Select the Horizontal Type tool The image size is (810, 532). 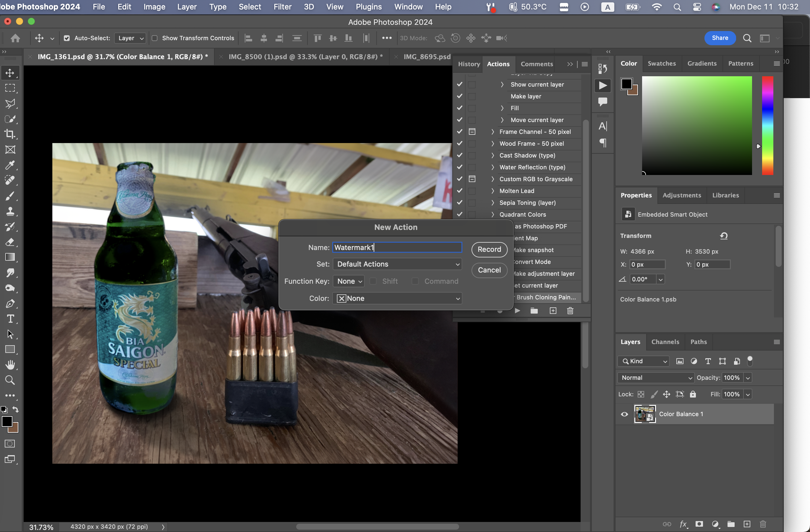click(10, 319)
